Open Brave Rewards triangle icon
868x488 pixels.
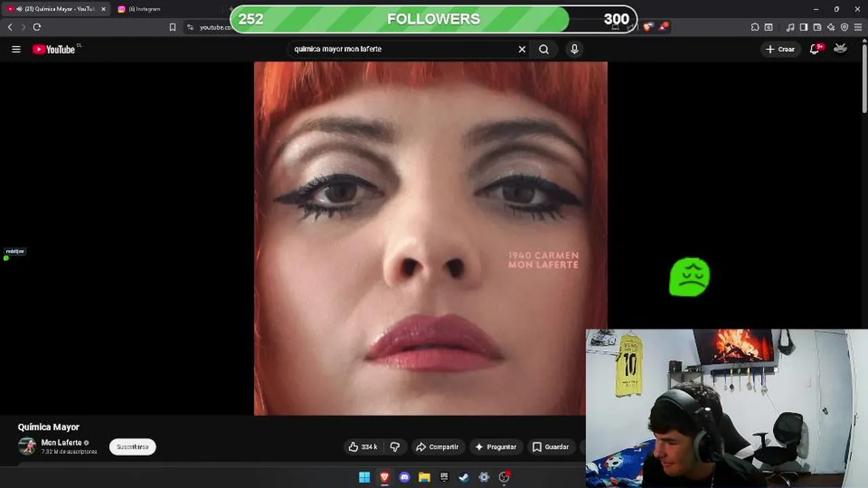[x=664, y=26]
